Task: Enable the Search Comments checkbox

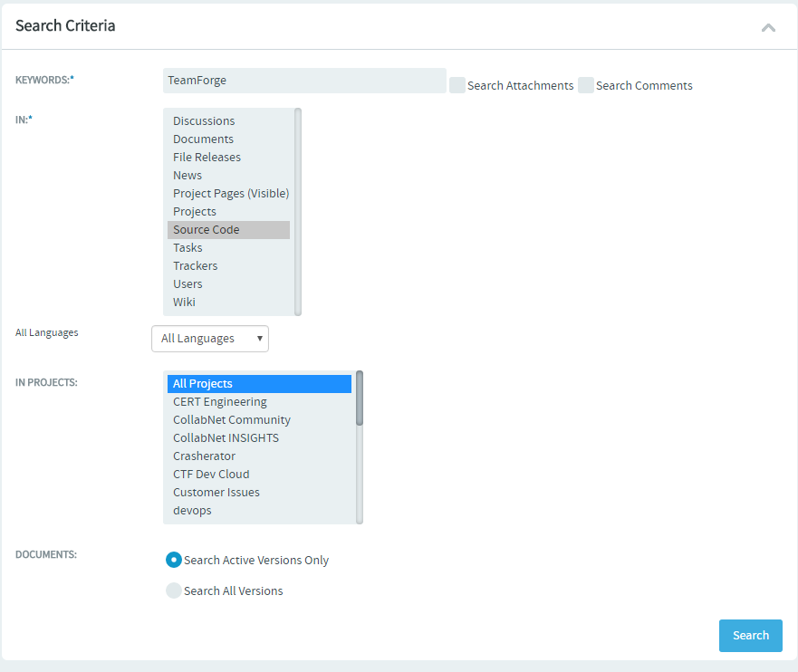Action: 586,85
